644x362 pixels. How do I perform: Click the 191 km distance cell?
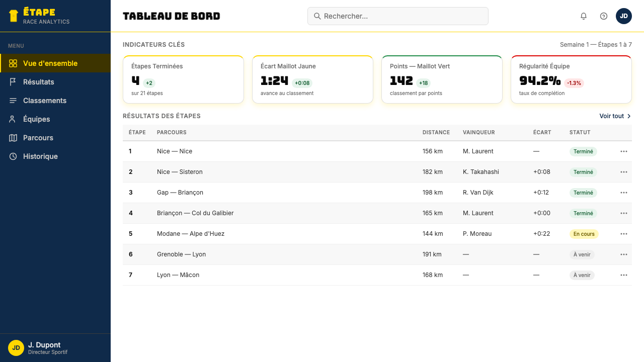click(432, 254)
